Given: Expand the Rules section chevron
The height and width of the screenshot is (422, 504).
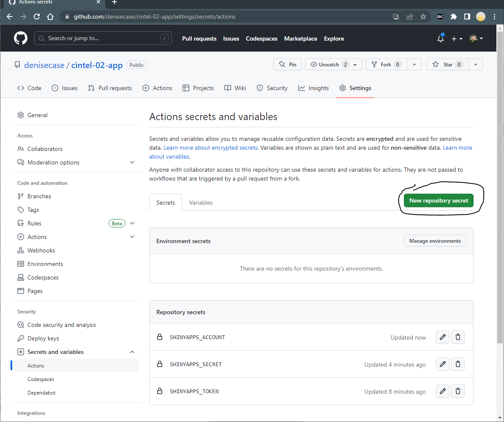Looking at the screenshot, I should (x=132, y=223).
